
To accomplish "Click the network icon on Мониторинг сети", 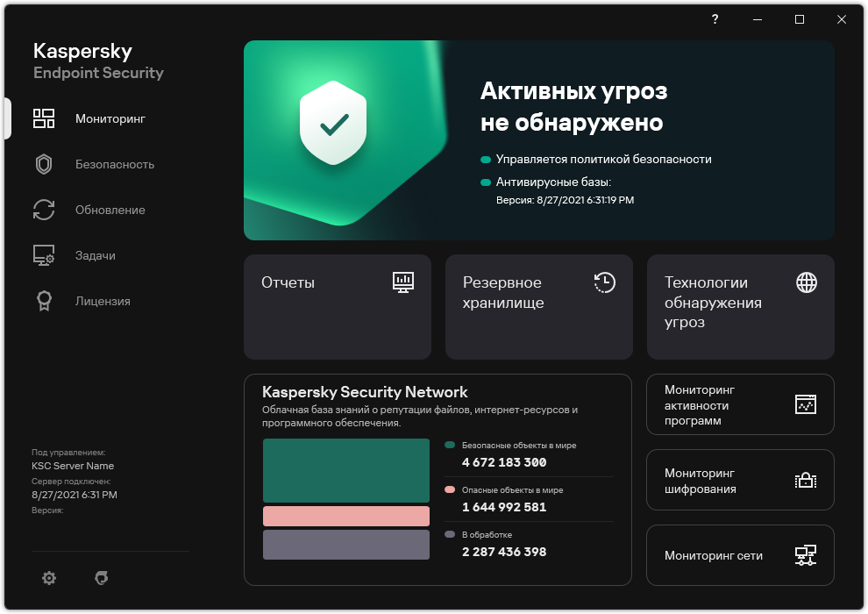I will coord(807,555).
